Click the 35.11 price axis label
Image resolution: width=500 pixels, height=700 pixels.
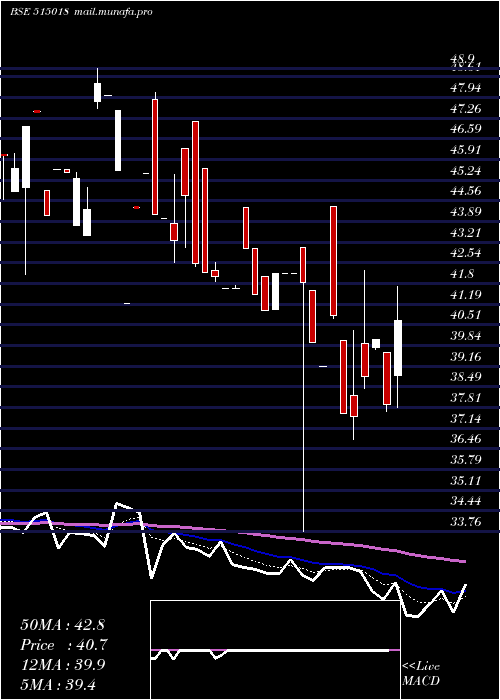click(x=466, y=481)
